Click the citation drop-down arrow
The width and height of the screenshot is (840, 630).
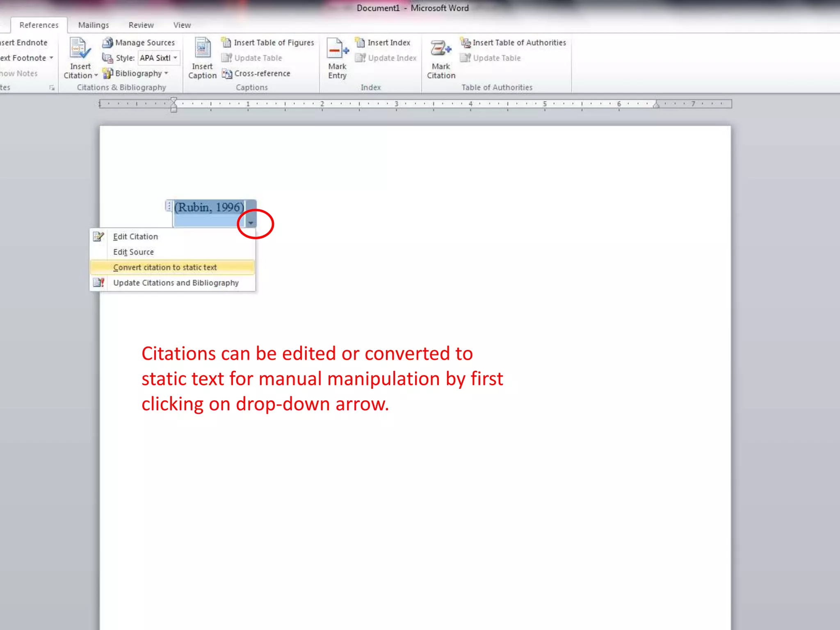[251, 223]
